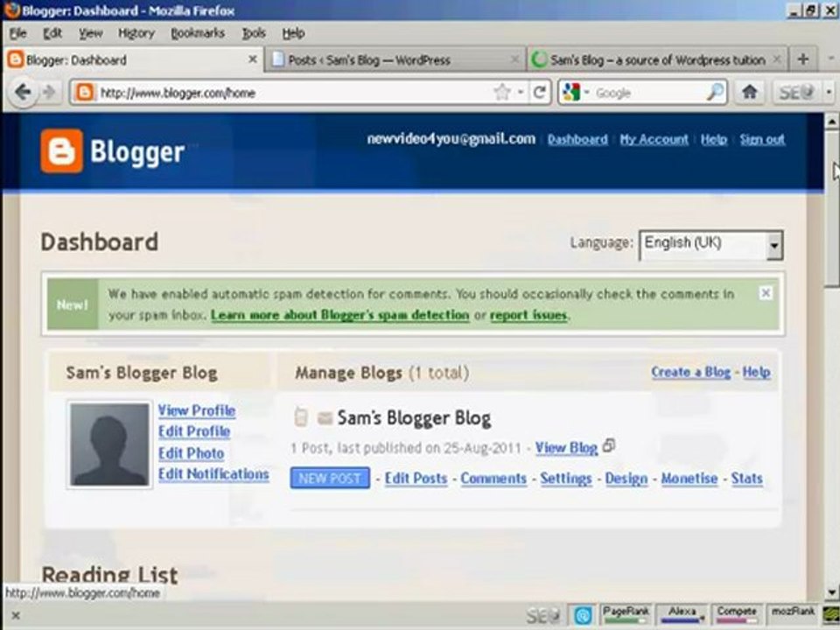
Task: Reload the page with the refresh icon
Action: (x=540, y=93)
